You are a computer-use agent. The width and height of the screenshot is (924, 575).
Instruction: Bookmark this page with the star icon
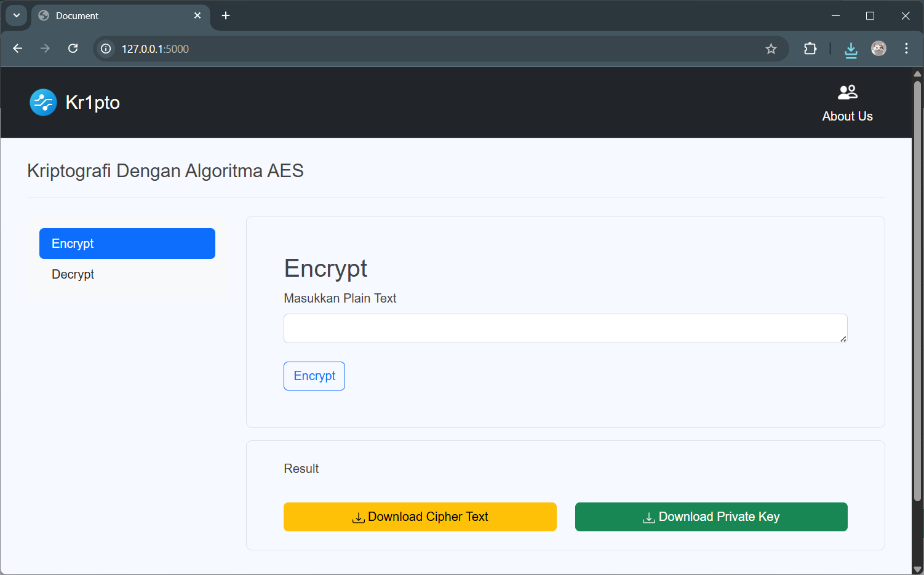point(771,49)
